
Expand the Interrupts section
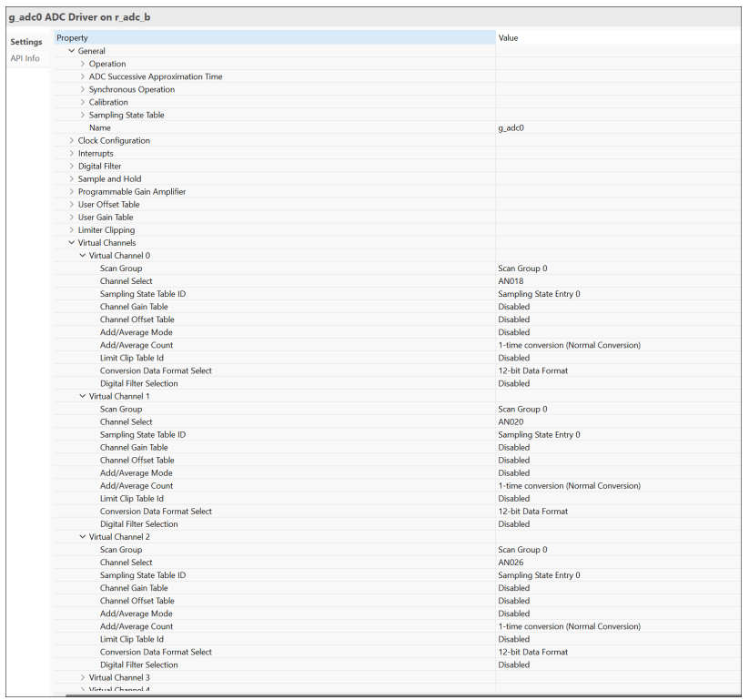(72, 153)
